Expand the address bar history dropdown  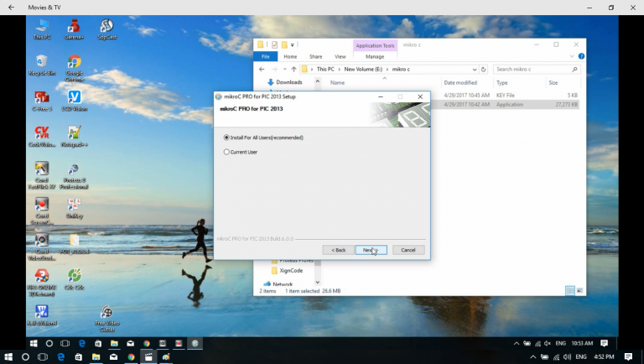[x=475, y=69]
